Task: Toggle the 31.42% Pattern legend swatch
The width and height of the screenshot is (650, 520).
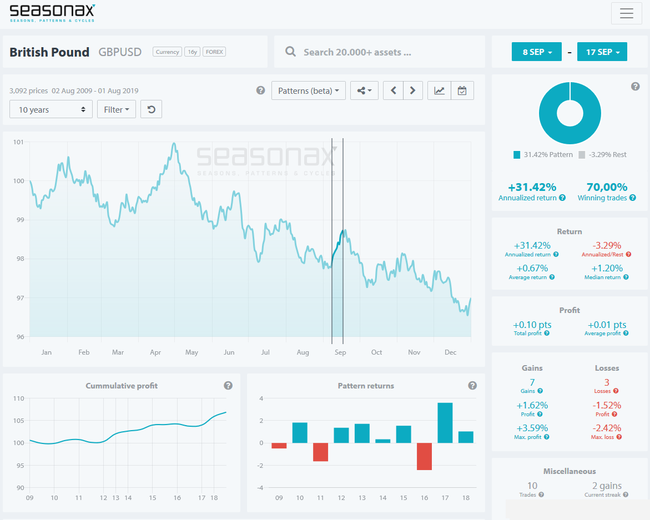Action: tap(517, 155)
